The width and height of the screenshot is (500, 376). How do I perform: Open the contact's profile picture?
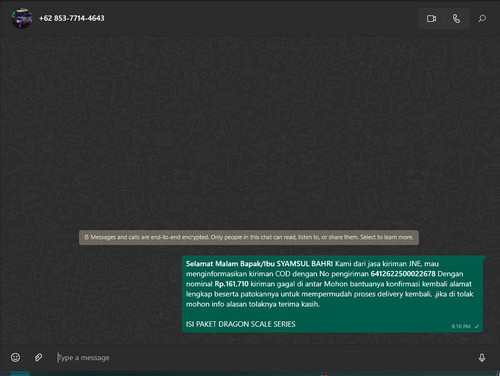coord(22,18)
